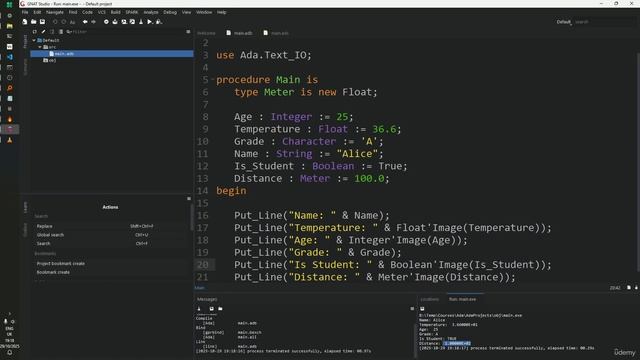Image resolution: width=640 pixels, height=360 pixels.
Task: Click the Replace action
Action: click(x=44, y=226)
